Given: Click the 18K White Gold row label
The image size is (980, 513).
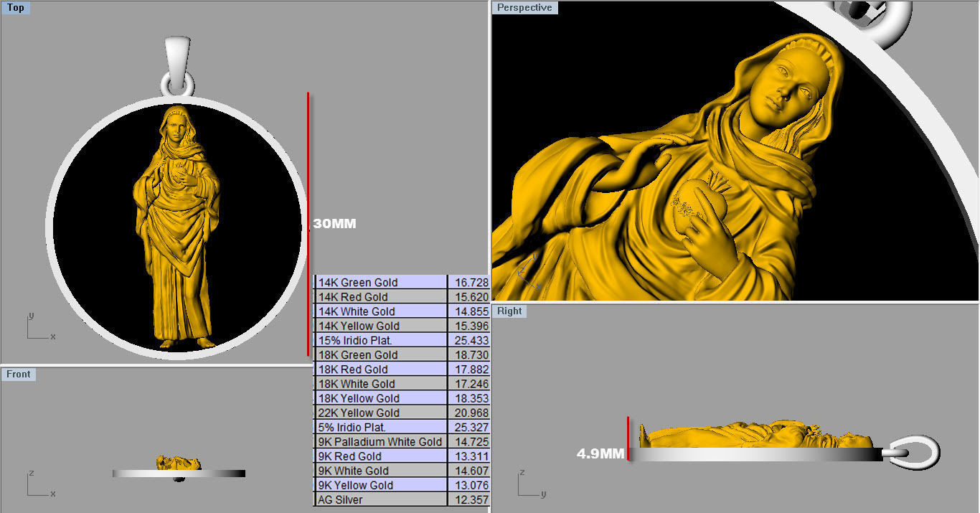Looking at the screenshot, I should 357,384.
